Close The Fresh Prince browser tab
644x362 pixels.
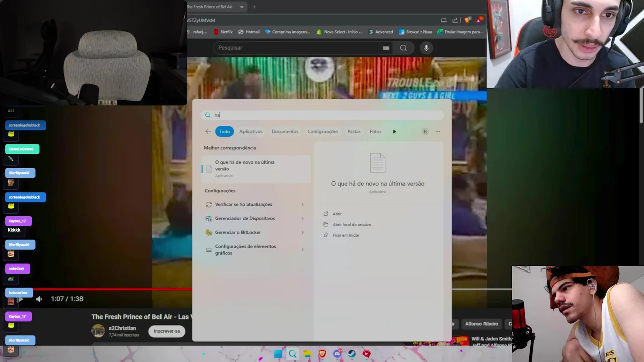point(242,7)
